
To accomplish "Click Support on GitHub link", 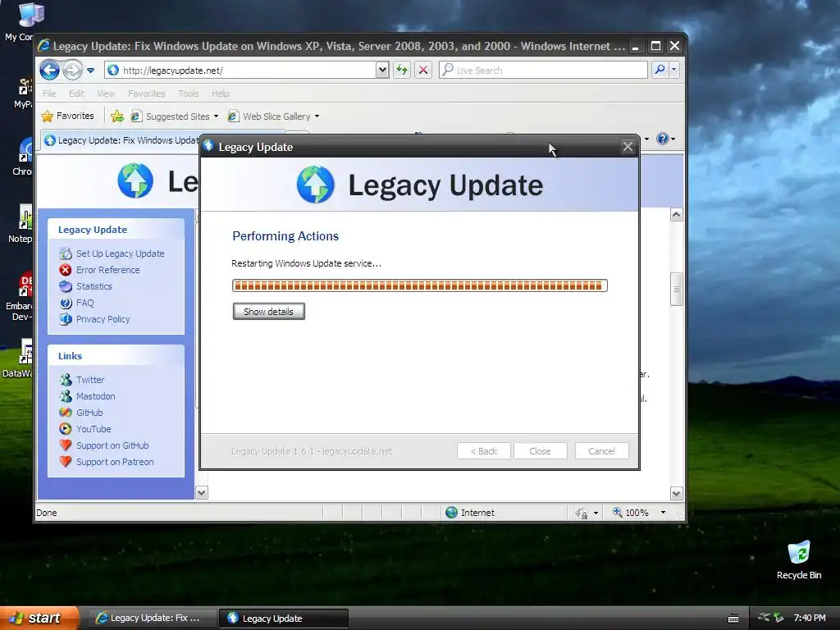I will click(112, 445).
